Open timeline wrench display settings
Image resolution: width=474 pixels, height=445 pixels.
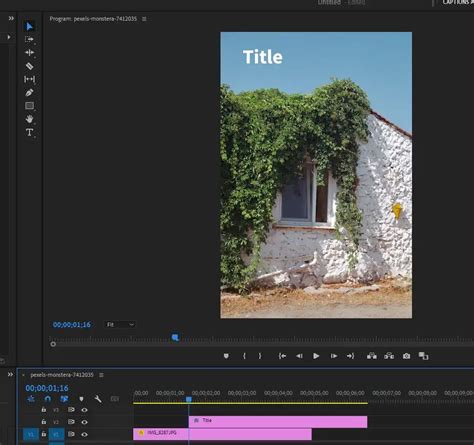click(98, 399)
